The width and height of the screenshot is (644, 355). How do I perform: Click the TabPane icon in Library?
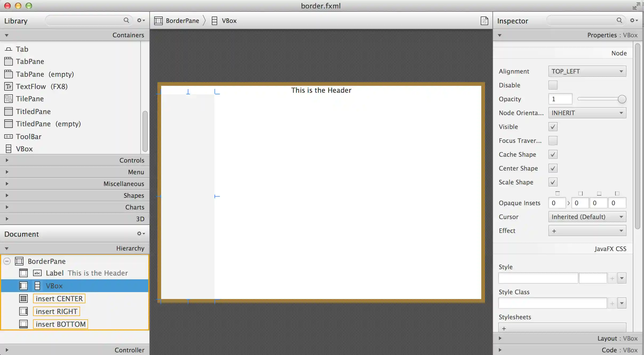pyautogui.click(x=9, y=62)
